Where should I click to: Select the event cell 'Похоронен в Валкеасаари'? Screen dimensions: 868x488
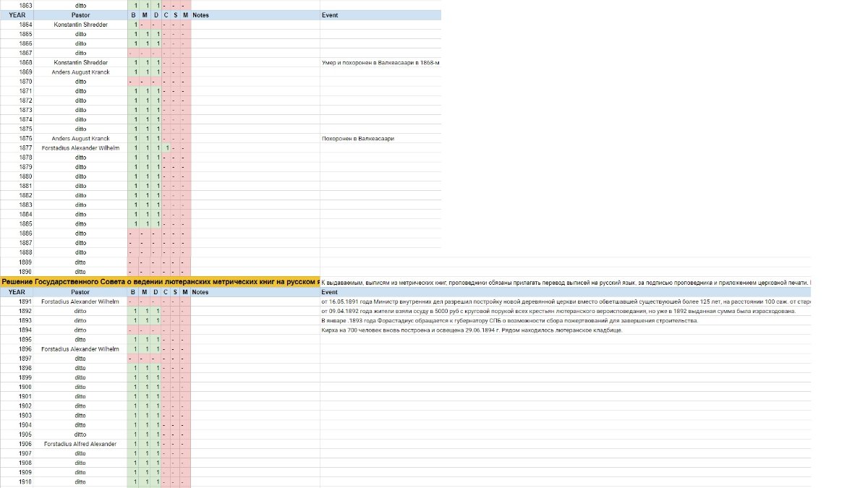357,138
